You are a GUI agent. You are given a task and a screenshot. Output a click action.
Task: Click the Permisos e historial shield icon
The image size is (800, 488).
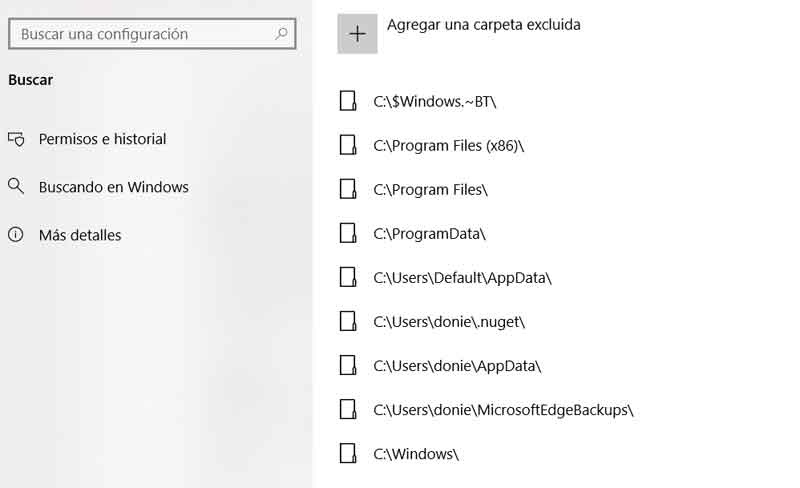[x=16, y=139]
